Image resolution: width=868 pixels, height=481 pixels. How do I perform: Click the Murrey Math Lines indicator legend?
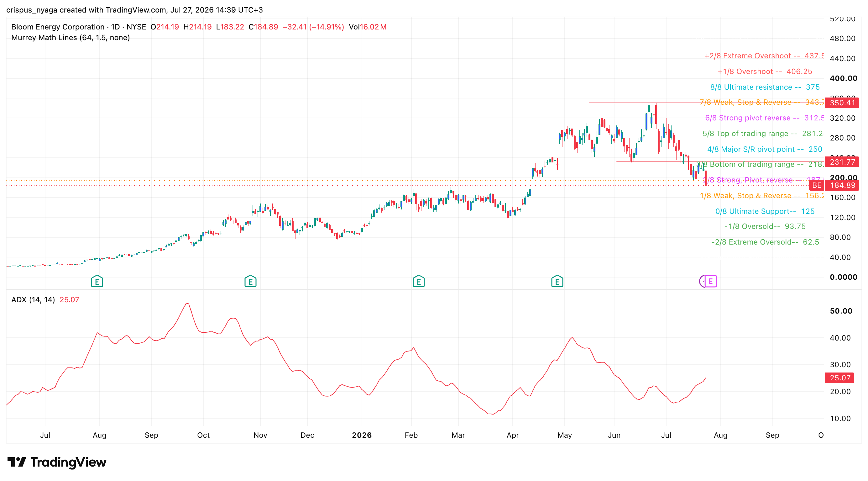coord(71,38)
